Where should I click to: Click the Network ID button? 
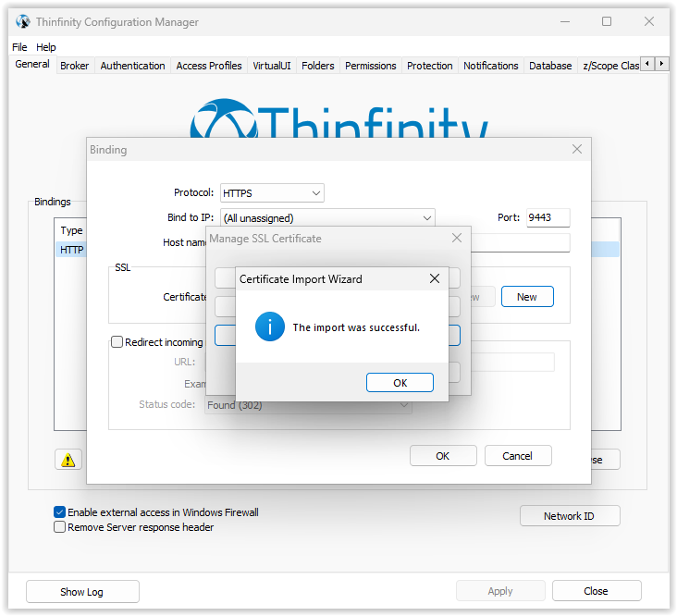(x=570, y=516)
